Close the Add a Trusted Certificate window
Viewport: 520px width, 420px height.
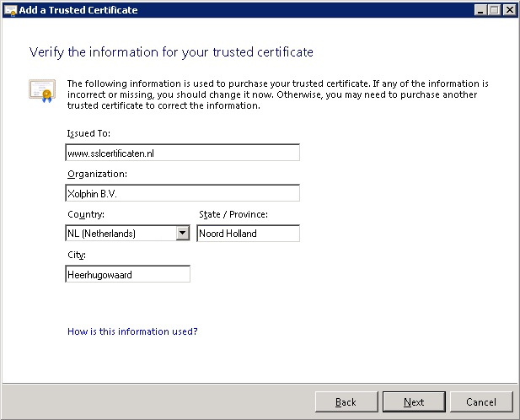coord(509,10)
